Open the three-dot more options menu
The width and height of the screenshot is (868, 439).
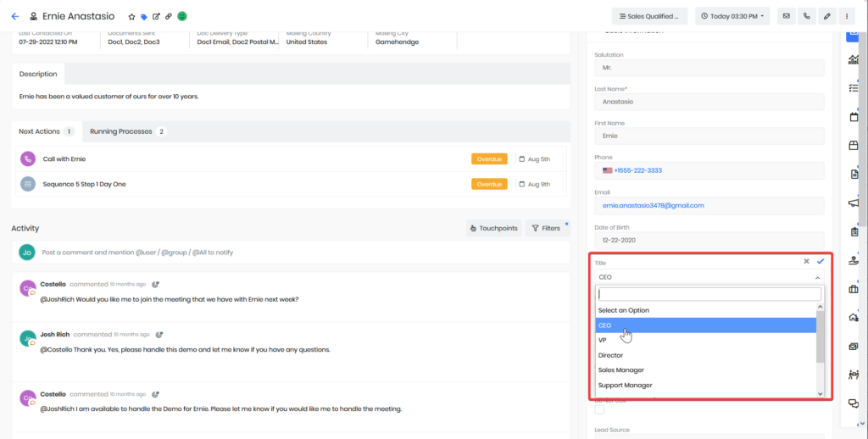847,16
